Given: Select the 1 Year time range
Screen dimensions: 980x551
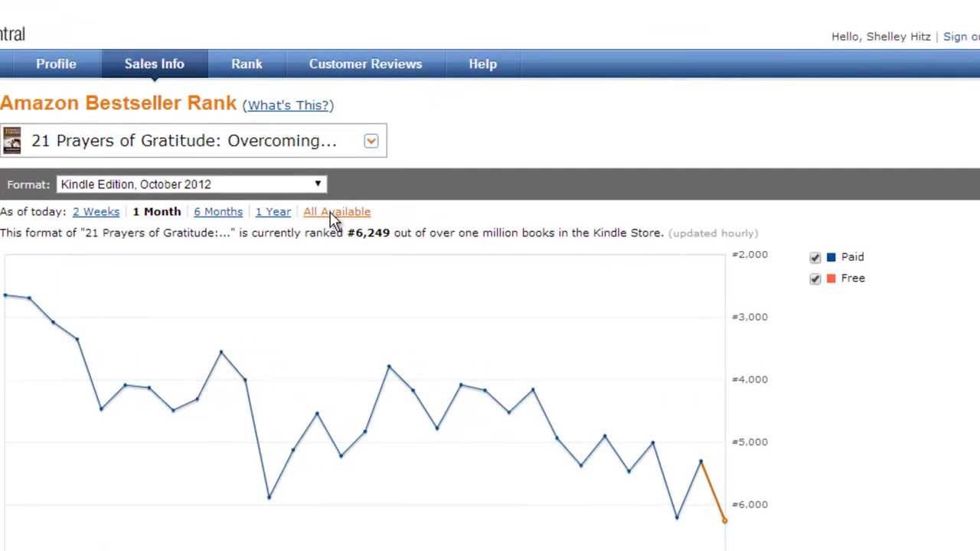Looking at the screenshot, I should pyautogui.click(x=273, y=212).
